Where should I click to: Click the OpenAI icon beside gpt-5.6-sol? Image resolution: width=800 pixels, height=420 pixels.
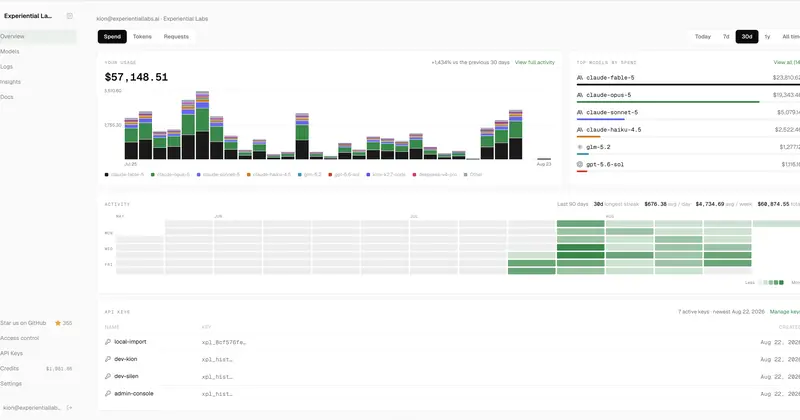click(x=580, y=164)
